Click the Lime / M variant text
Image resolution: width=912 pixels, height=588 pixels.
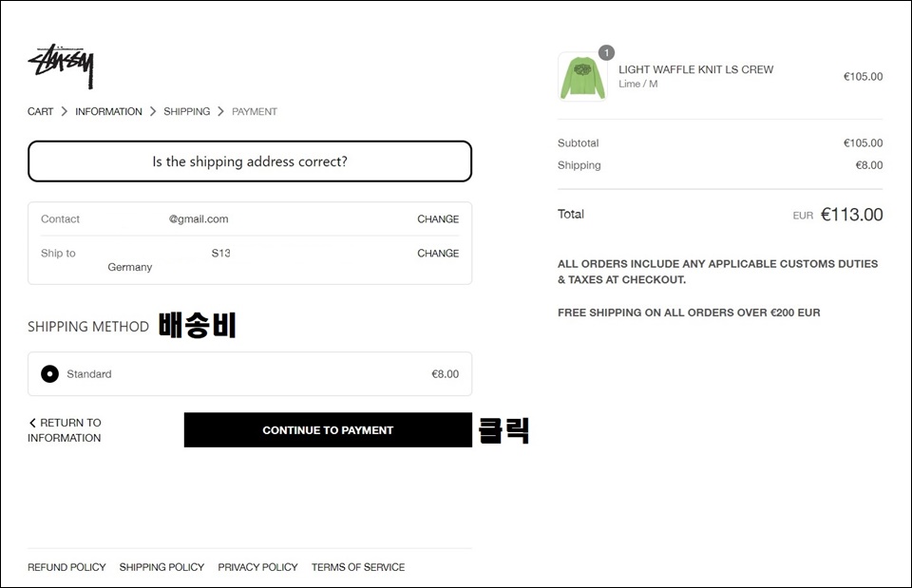tap(638, 84)
